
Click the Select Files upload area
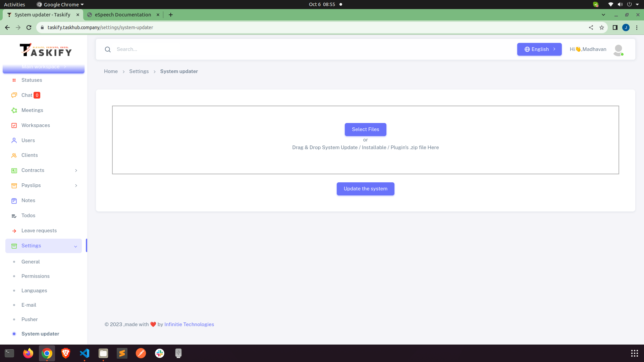click(x=365, y=129)
